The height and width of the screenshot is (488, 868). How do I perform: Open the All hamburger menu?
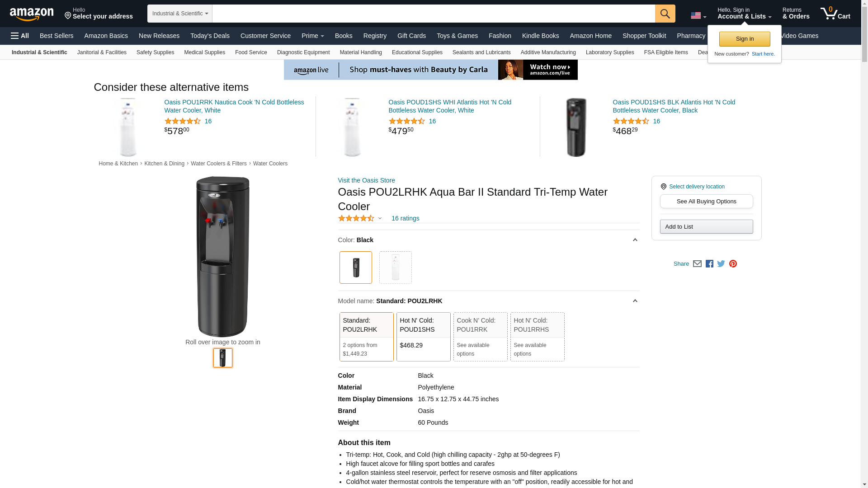click(20, 36)
